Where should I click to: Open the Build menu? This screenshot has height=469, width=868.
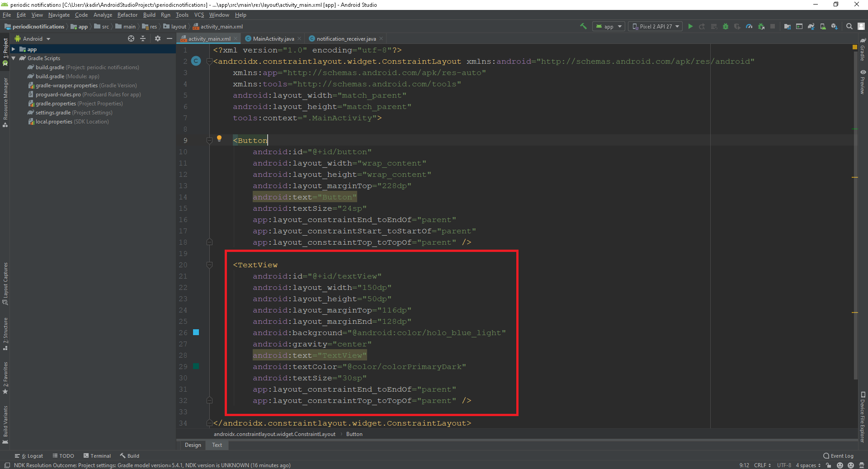pyautogui.click(x=149, y=15)
